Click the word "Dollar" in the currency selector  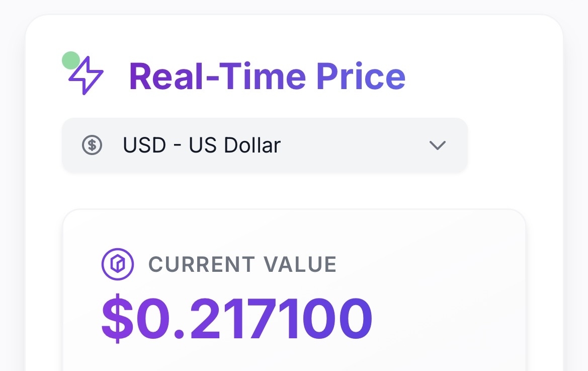pyautogui.click(x=252, y=145)
